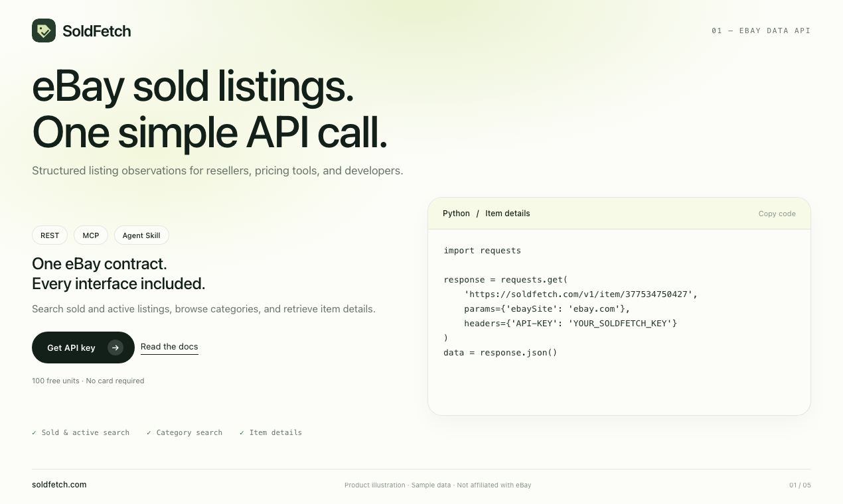Click the headers API-KEY code line
The width and height of the screenshot is (843, 504).
pos(571,324)
